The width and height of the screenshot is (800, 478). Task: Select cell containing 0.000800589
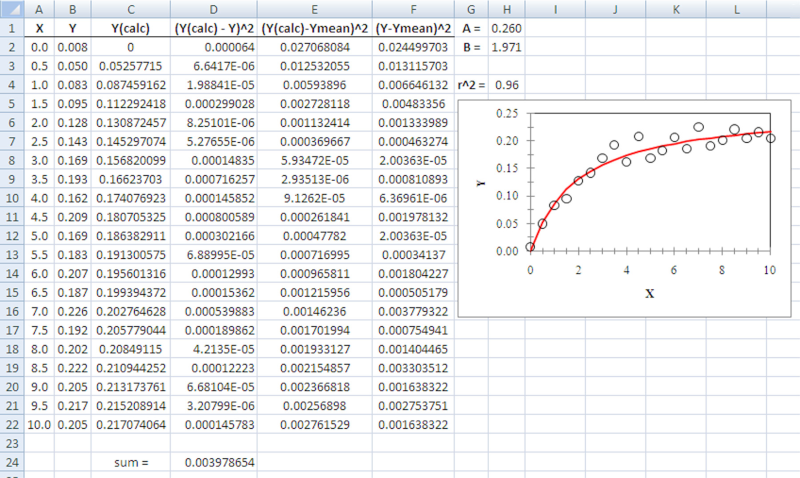point(214,217)
